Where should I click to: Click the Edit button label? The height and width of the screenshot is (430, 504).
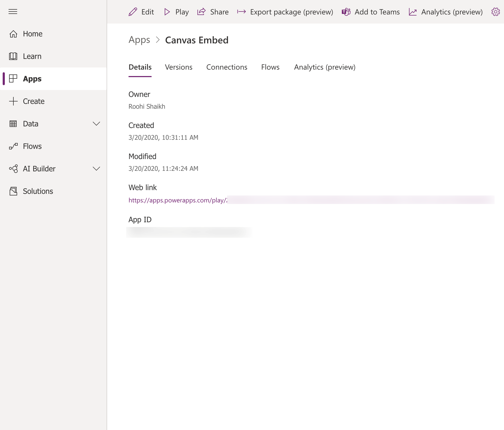[148, 12]
